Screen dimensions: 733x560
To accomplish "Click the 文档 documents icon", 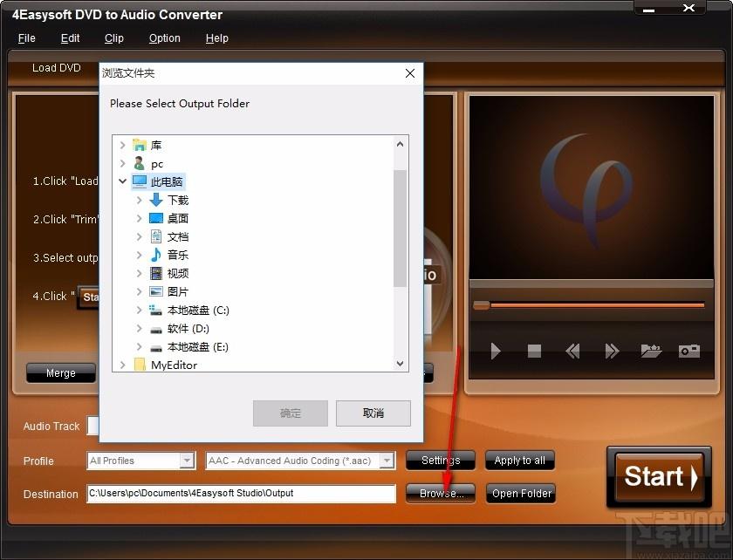I will point(156,236).
